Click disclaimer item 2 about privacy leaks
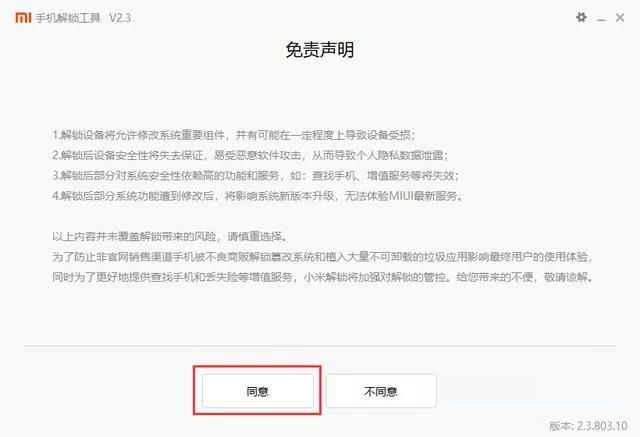Screen dimensions: 640x437 click(x=250, y=155)
